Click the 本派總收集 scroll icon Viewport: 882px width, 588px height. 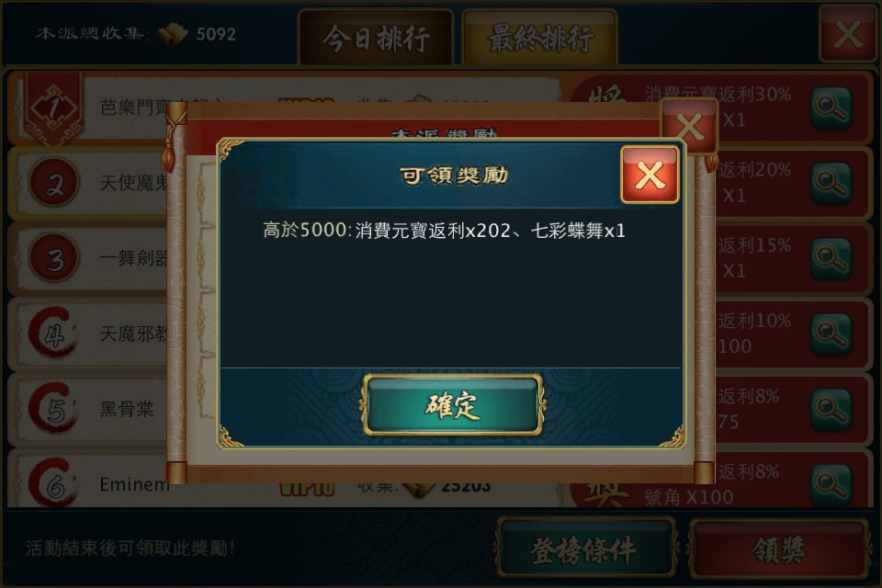(x=172, y=35)
